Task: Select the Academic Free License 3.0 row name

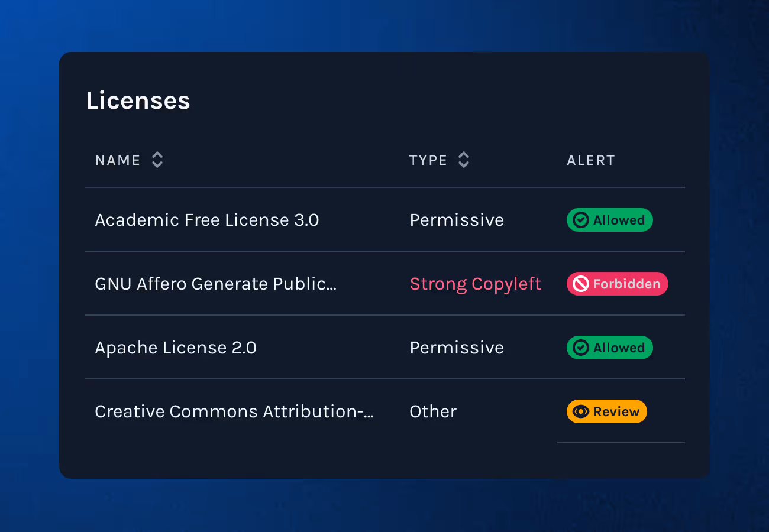Action: tap(207, 220)
